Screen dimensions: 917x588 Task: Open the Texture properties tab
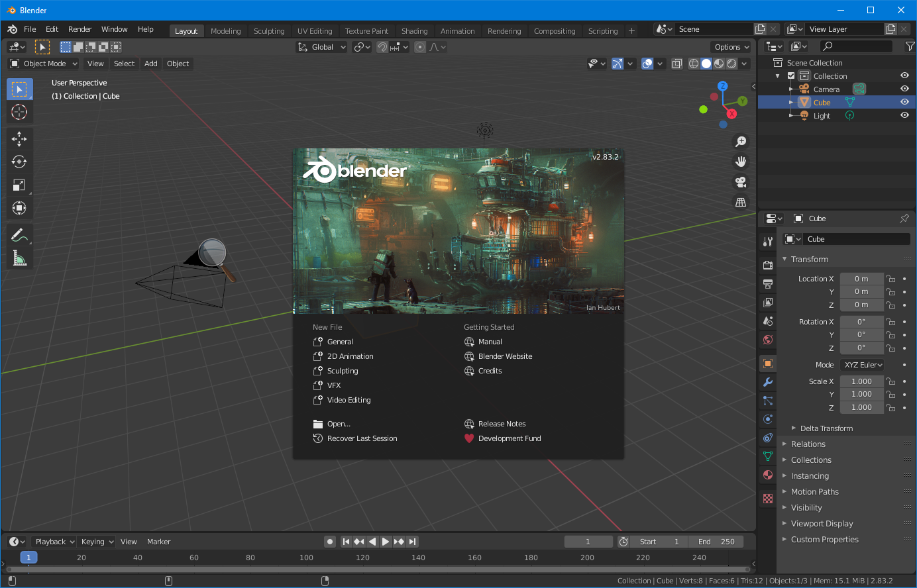[x=768, y=499]
